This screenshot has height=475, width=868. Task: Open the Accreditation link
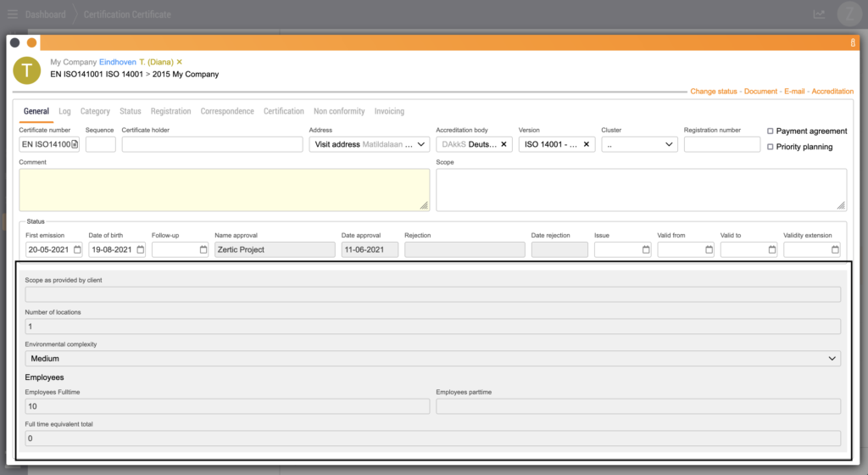(x=832, y=92)
